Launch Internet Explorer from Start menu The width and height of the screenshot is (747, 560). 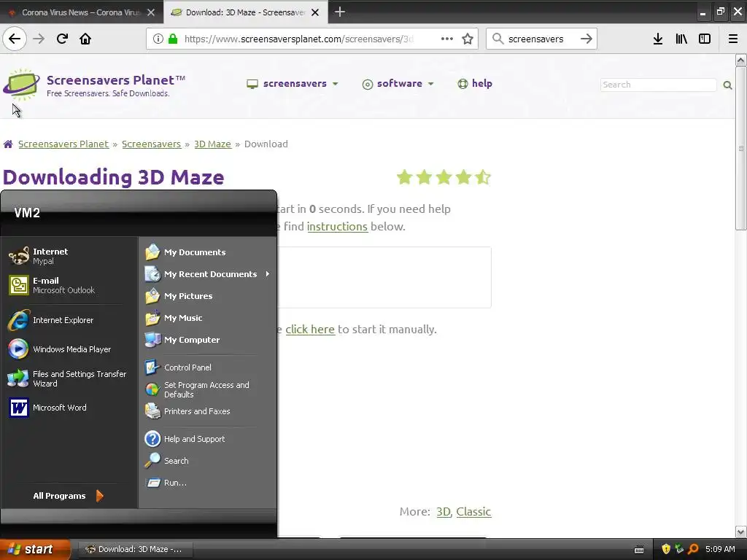click(71, 320)
